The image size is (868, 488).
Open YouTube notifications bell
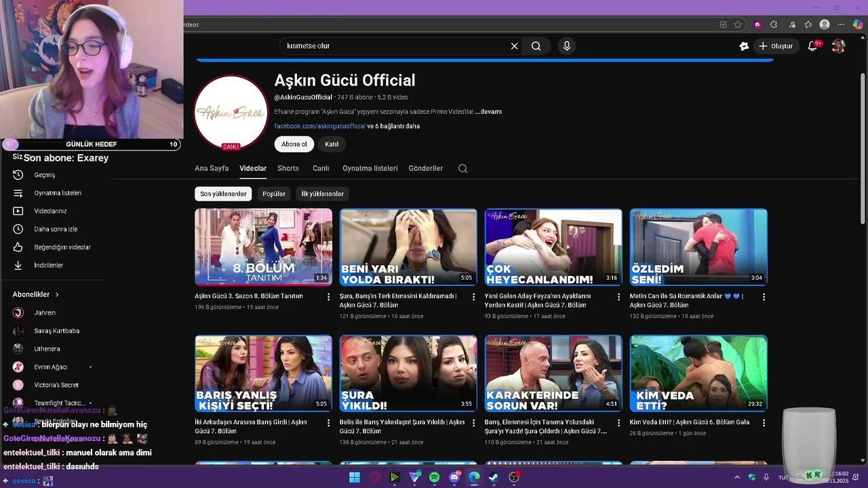(x=812, y=46)
